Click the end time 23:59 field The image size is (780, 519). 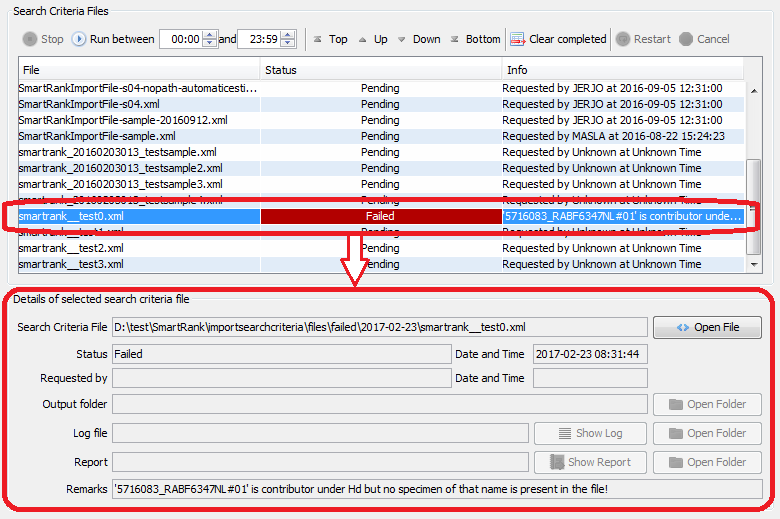tap(258, 39)
